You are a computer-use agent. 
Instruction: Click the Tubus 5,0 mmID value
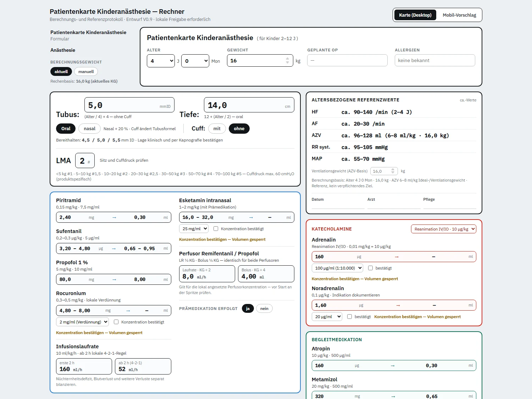(x=129, y=105)
